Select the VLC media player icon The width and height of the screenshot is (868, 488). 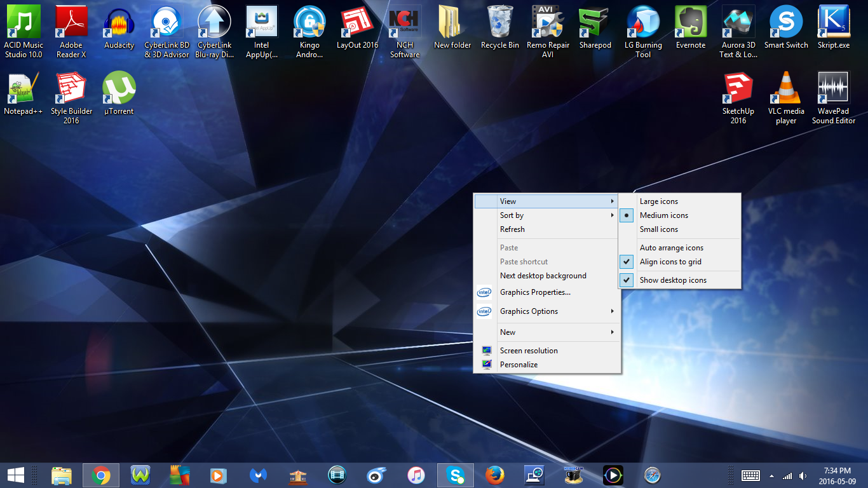(786, 98)
